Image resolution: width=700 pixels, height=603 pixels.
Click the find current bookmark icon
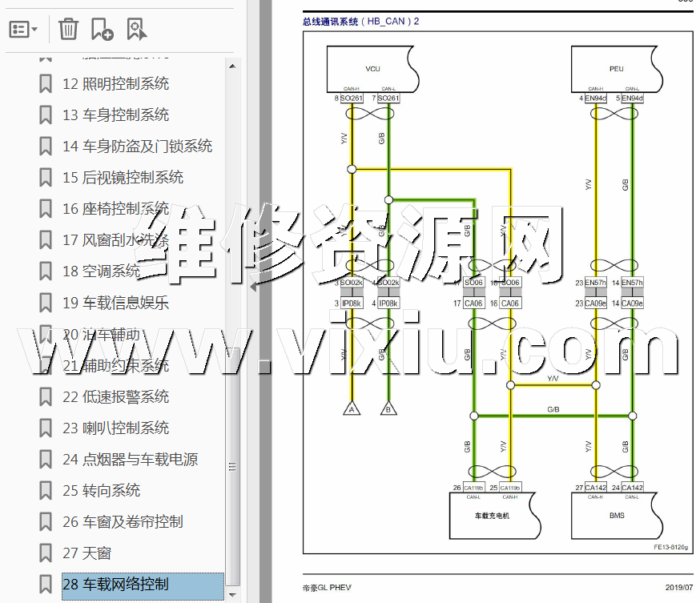point(136,30)
